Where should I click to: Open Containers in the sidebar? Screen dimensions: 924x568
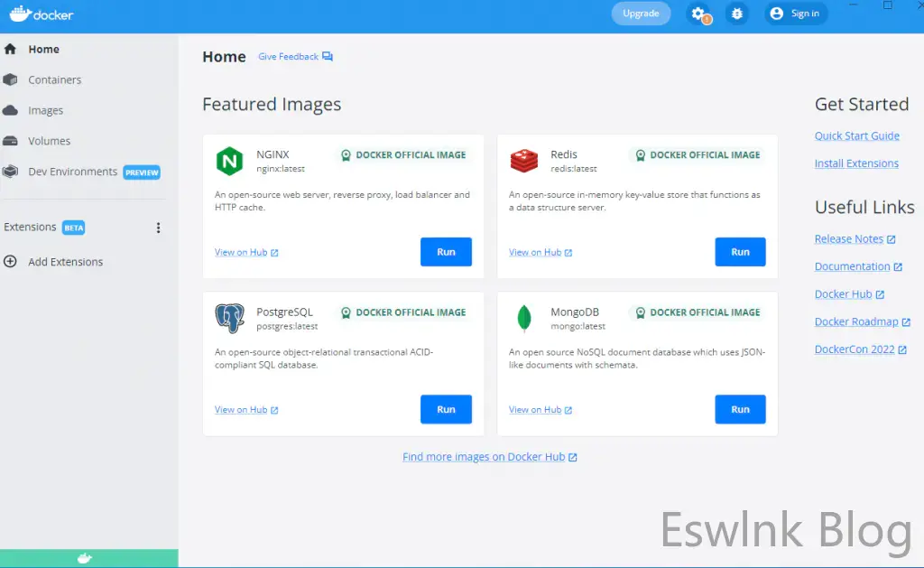pos(54,80)
